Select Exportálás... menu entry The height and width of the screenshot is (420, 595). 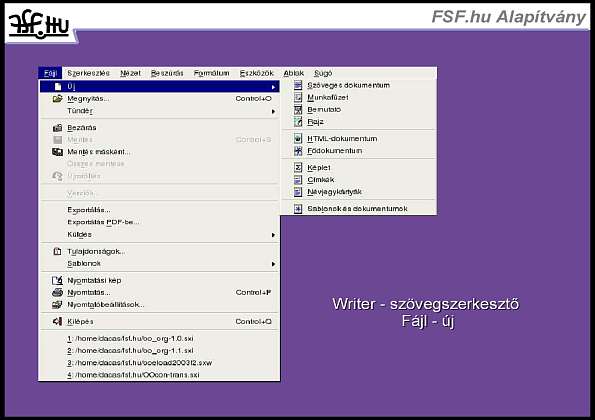[159, 210]
